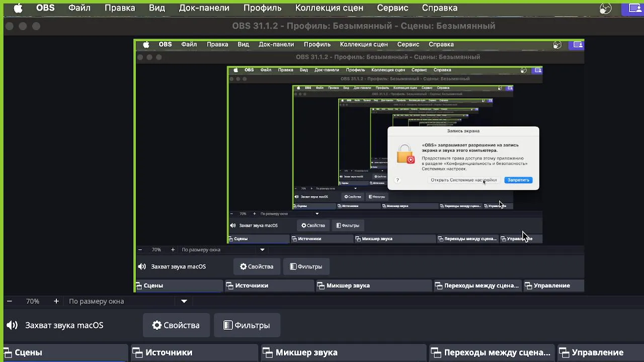Click the Запись экрана dialog title

(463, 131)
